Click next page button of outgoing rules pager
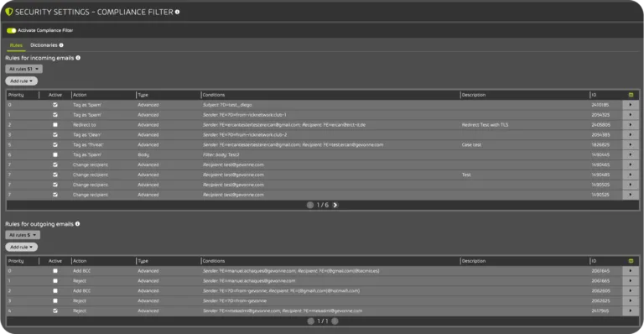644x334 pixels. tap(335, 321)
